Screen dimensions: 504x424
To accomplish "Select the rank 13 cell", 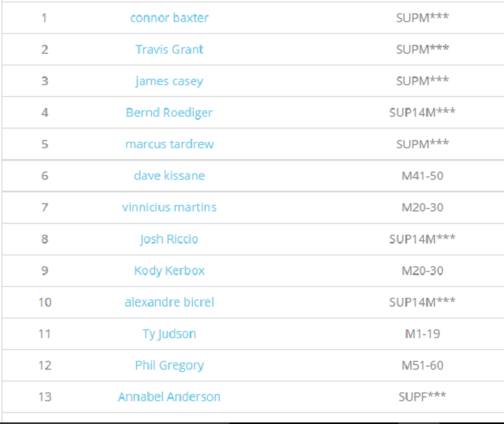I will (44, 396).
